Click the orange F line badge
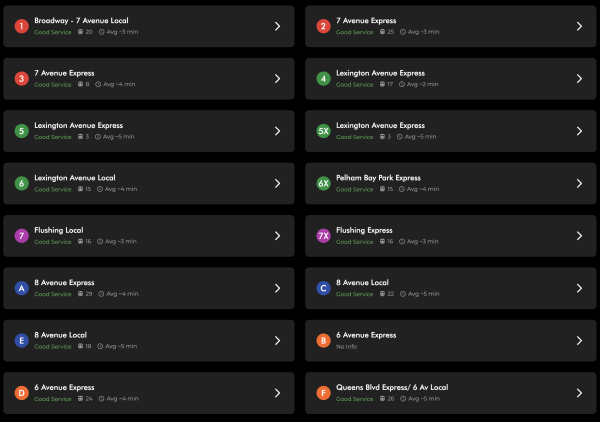Screen dimensions: 600x422 coord(323,393)
